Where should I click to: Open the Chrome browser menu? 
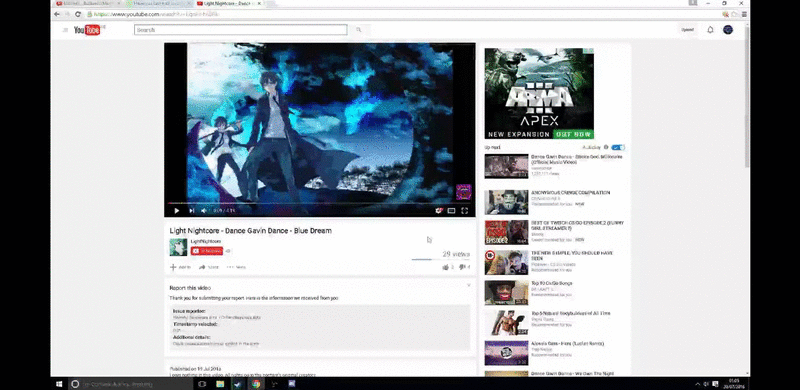point(744,14)
